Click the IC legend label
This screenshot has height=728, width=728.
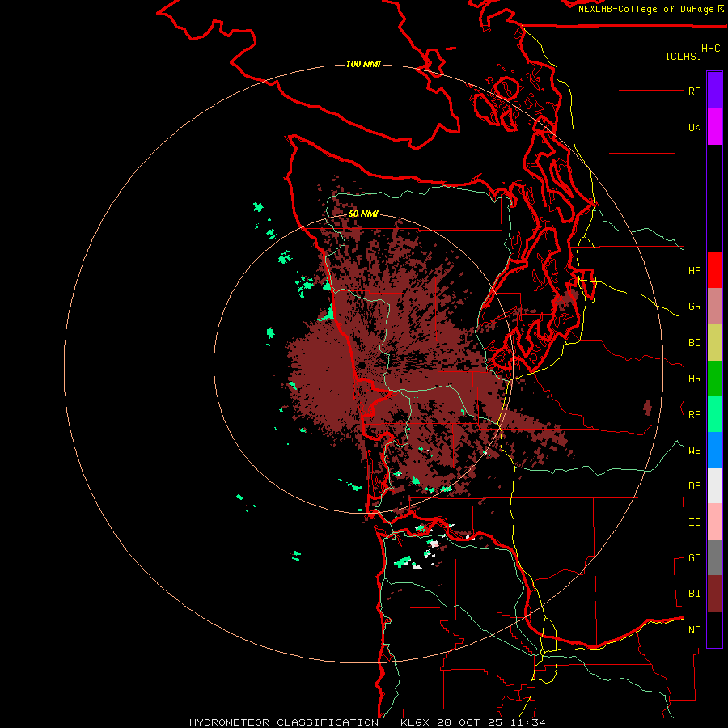(x=694, y=523)
